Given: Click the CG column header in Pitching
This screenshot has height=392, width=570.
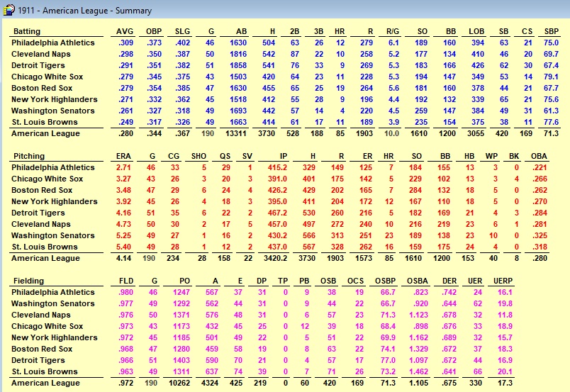Looking at the screenshot, I should 174,156.
